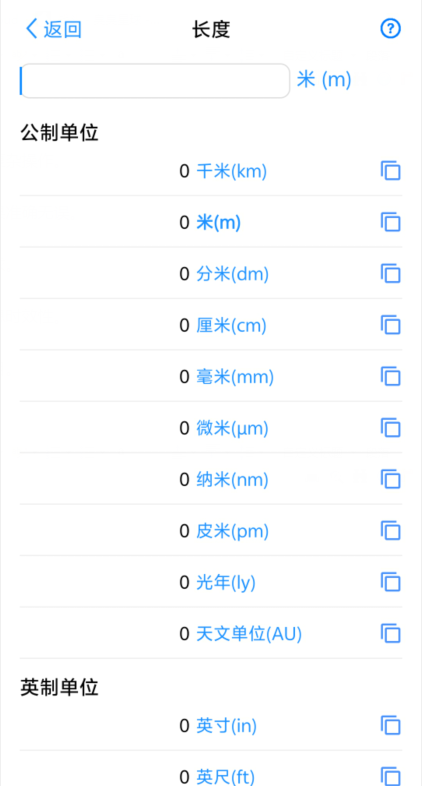422x786 pixels.
Task: Choose the 皮米(pm) unit label
Action: [x=232, y=531]
